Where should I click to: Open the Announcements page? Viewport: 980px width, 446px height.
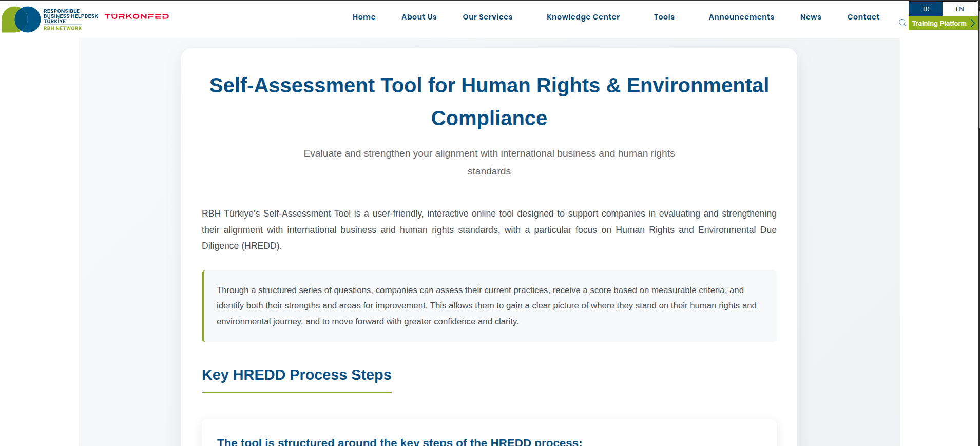point(741,17)
